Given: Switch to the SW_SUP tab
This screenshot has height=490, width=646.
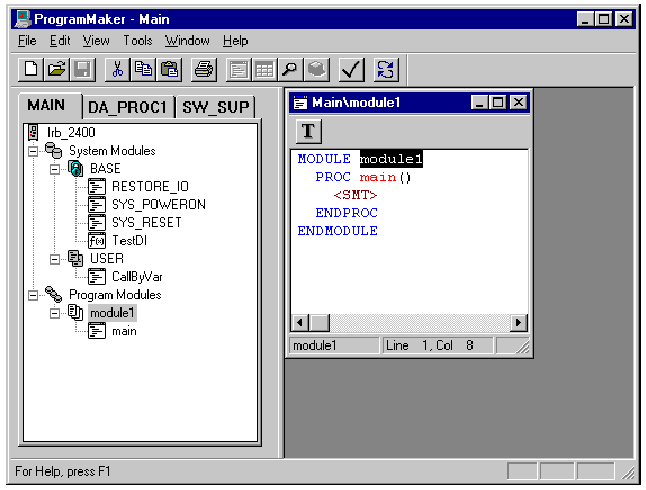Looking at the screenshot, I should point(216,108).
